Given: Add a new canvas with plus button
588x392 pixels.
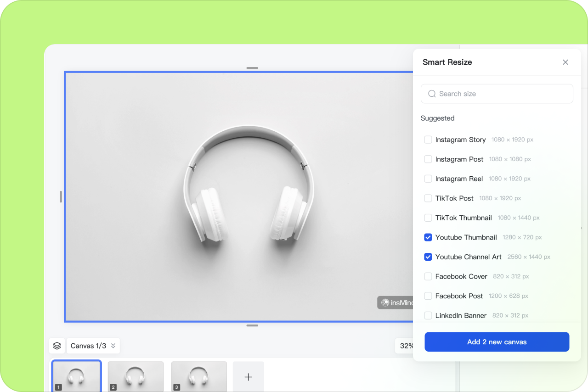Looking at the screenshot, I should tap(248, 377).
